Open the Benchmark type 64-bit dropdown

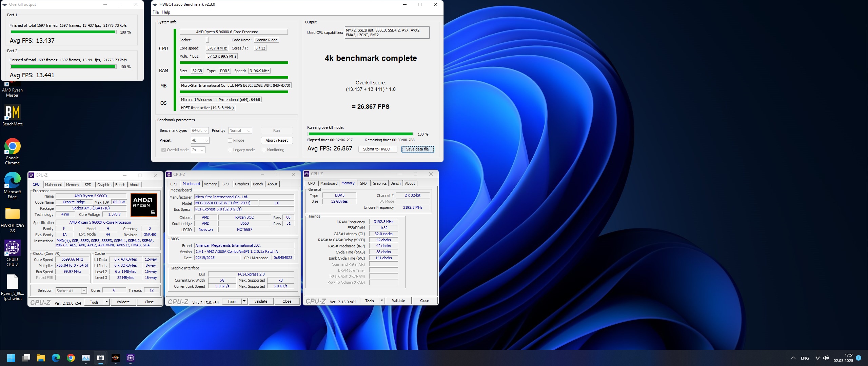(x=200, y=130)
